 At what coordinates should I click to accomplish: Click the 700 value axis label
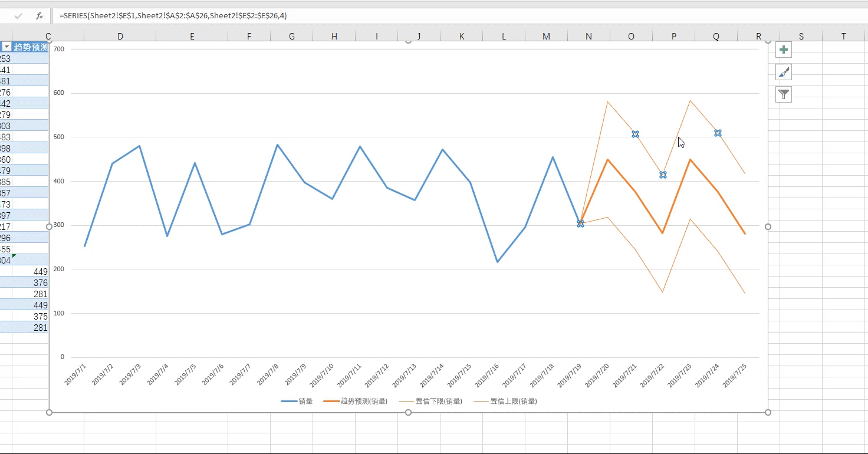pos(58,49)
